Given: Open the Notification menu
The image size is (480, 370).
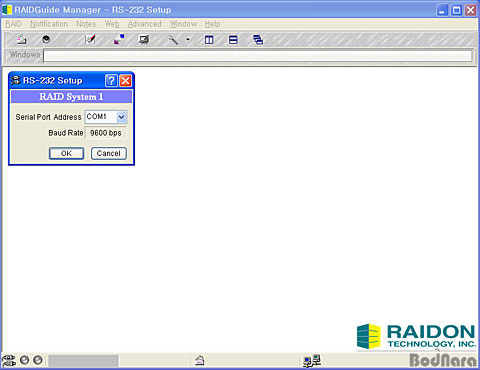Looking at the screenshot, I should click(x=49, y=24).
